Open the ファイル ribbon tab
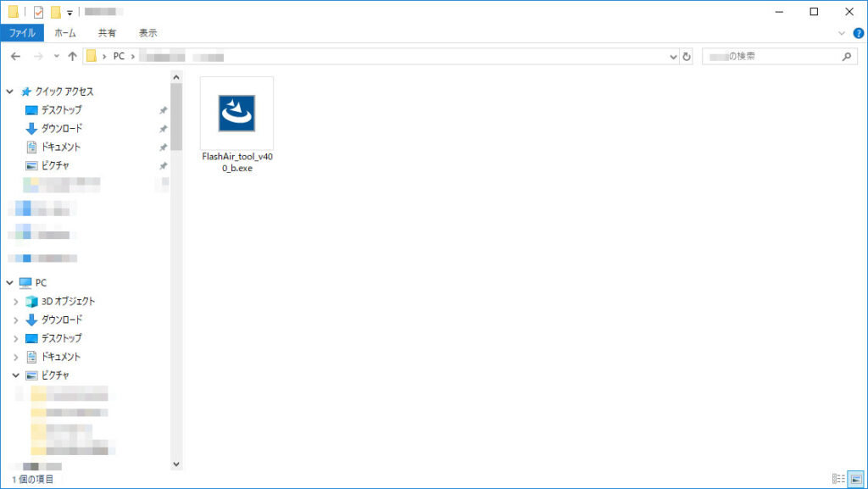Screen dimensions: 868x489 point(22,33)
